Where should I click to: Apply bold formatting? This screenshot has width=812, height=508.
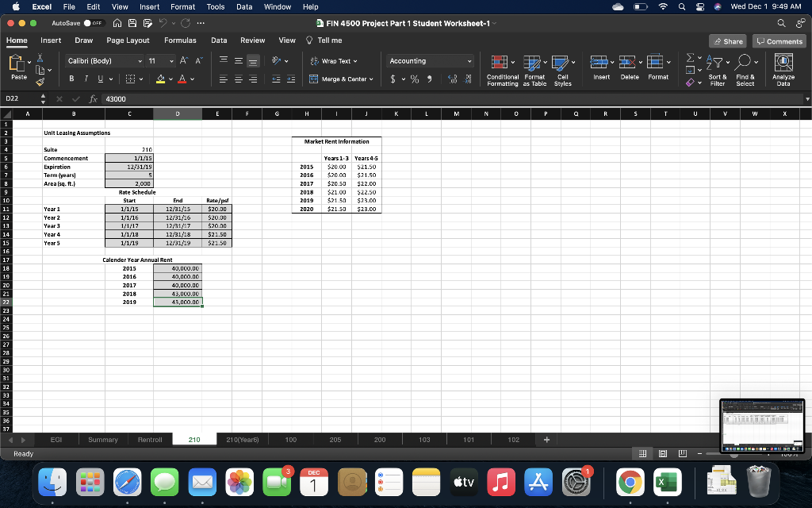(71, 77)
